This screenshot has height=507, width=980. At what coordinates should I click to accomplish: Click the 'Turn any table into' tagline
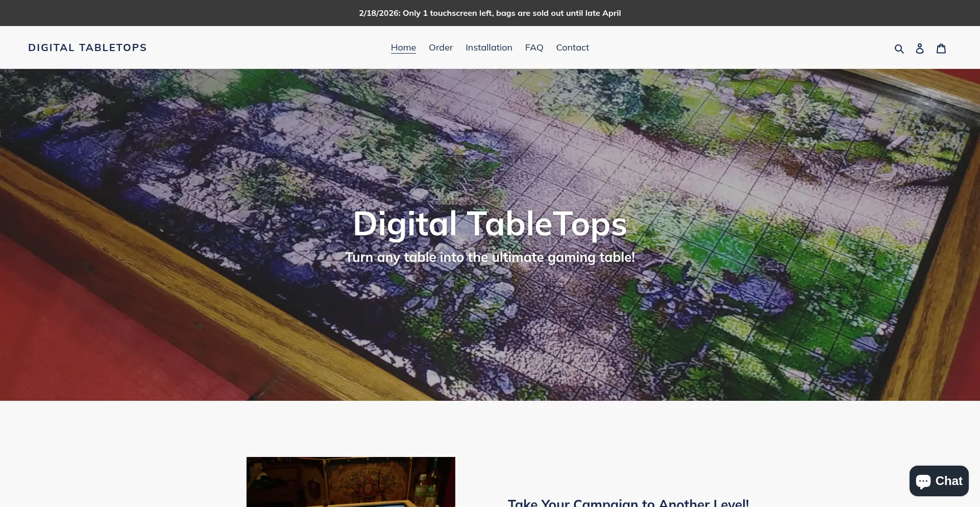[490, 257]
